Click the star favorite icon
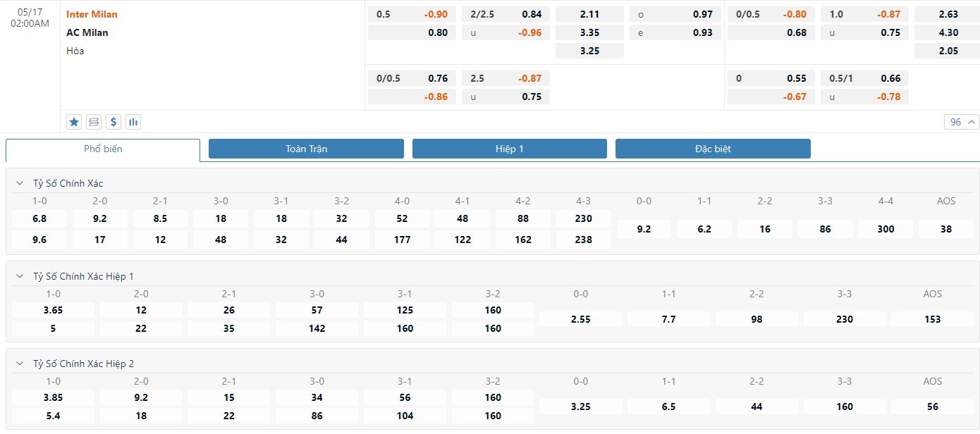Image resolution: width=980 pixels, height=434 pixels. (x=74, y=122)
